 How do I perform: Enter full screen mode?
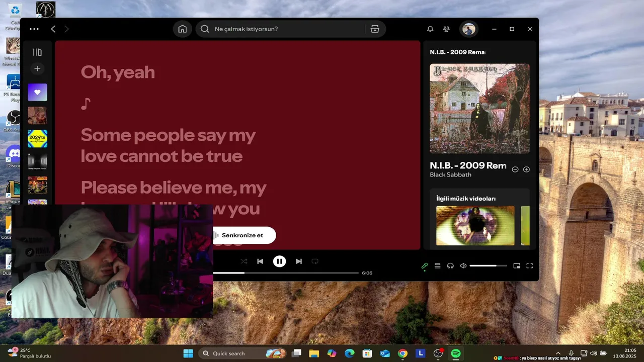click(x=530, y=265)
